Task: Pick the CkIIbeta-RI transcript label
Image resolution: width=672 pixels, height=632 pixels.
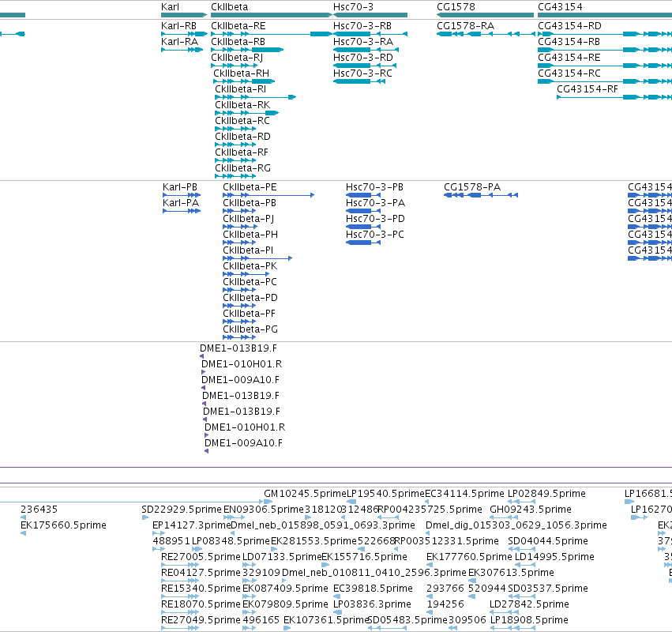Action: [x=240, y=89]
